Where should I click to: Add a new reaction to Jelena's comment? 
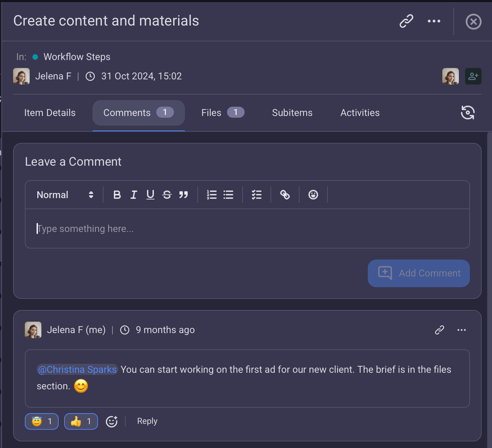pyautogui.click(x=112, y=421)
